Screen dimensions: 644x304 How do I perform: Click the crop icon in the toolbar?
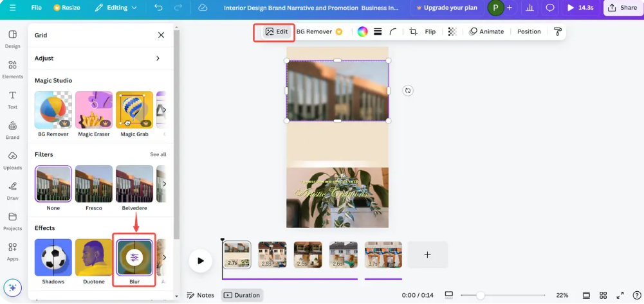413,31
